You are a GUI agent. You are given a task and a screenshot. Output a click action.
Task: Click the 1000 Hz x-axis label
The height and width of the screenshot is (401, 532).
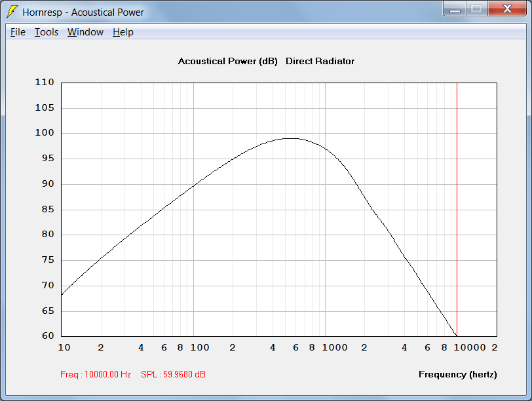tap(335, 347)
